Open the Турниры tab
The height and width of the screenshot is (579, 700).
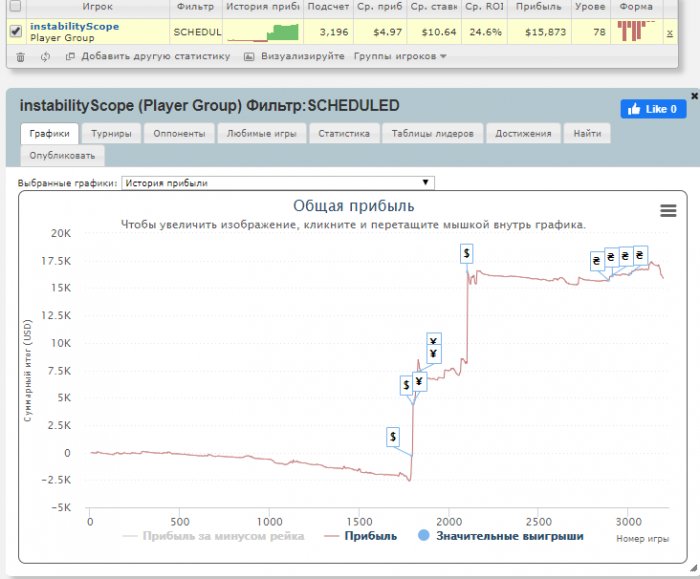(111, 133)
